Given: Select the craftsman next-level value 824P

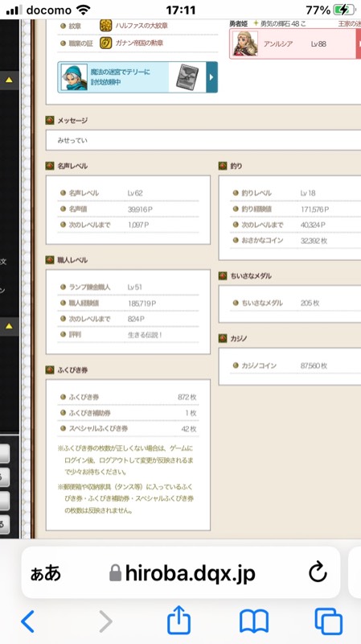Looking at the screenshot, I should [x=136, y=319].
